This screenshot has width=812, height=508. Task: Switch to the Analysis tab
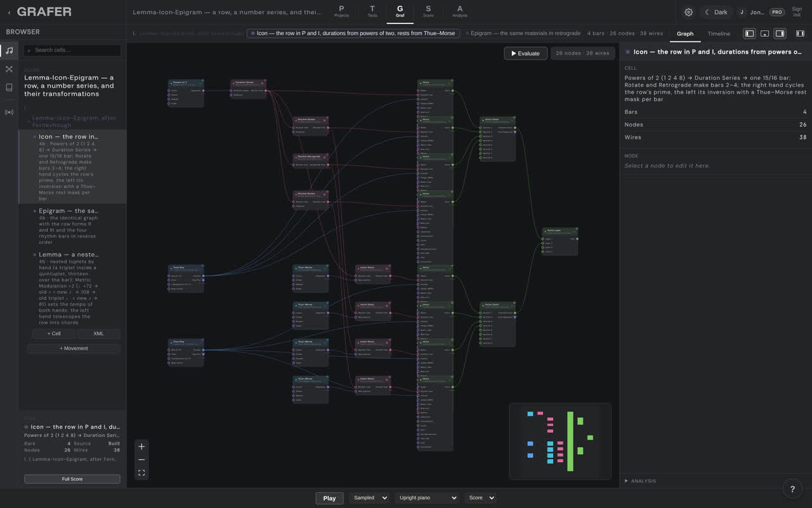pos(460,11)
